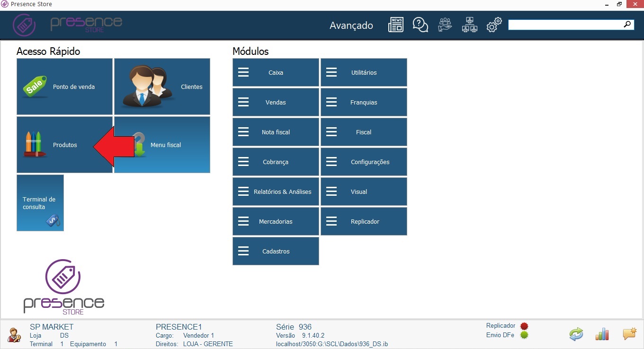Screen dimensions: 644x349
Task: Click the Presence Store window title icon
Action: pos(5,4)
